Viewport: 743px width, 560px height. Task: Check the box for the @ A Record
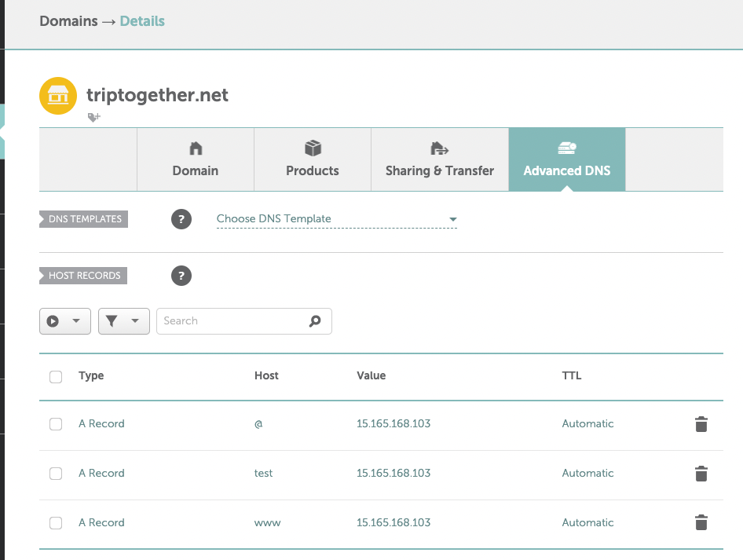(56, 424)
